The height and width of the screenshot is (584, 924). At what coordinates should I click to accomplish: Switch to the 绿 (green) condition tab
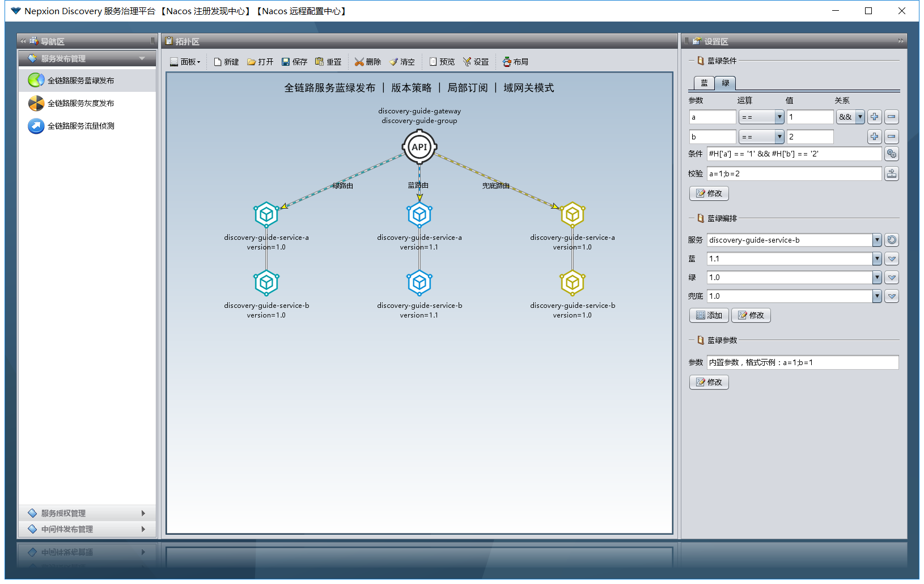coord(725,83)
